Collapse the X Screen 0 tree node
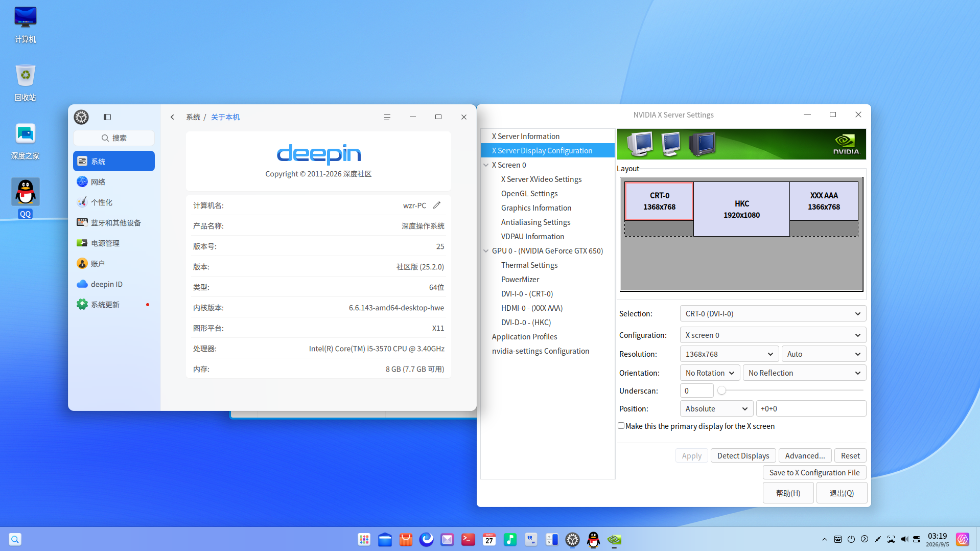Image resolution: width=980 pixels, height=551 pixels. [486, 165]
